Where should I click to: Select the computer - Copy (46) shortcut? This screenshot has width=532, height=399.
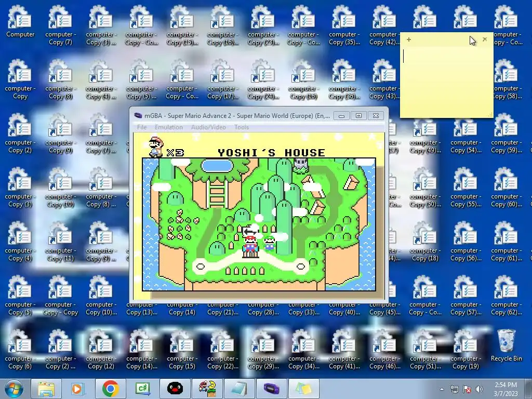tap(384, 349)
